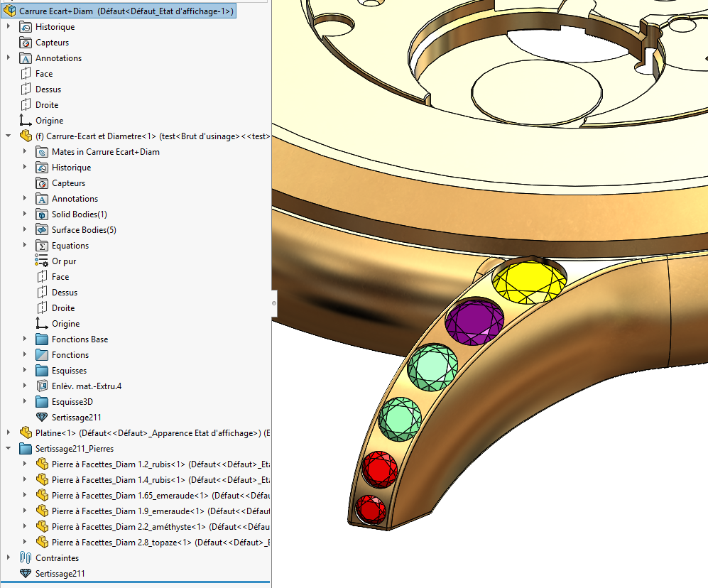The height and width of the screenshot is (588, 708).
Task: Click the Platine<1> component icon
Action: [x=26, y=433]
